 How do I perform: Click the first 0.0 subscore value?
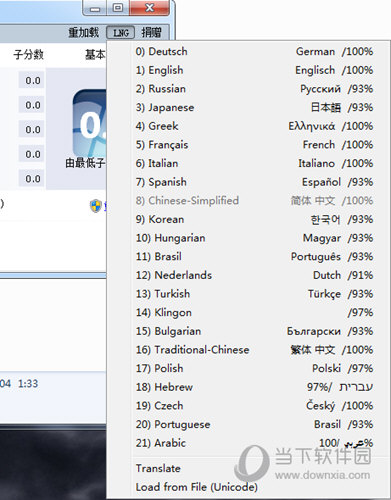[x=32, y=80]
